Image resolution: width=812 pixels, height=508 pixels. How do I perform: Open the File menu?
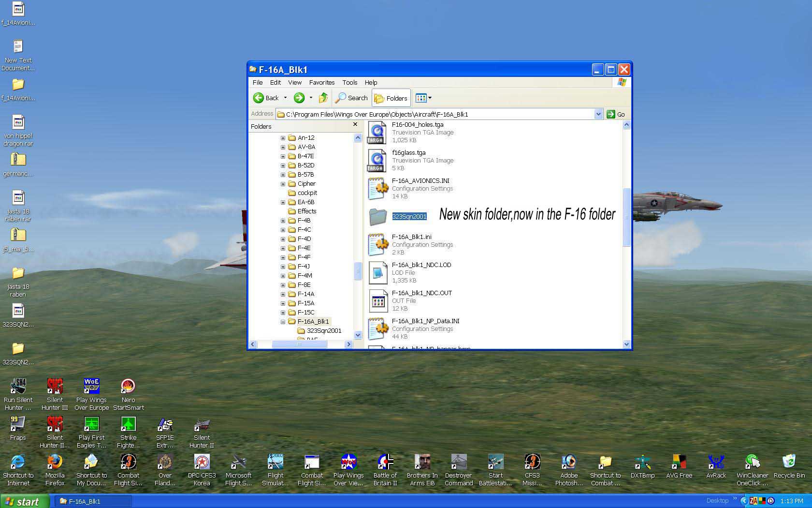(x=258, y=83)
